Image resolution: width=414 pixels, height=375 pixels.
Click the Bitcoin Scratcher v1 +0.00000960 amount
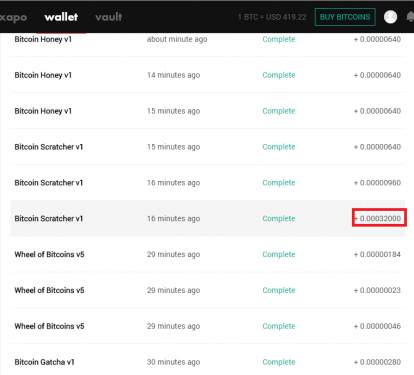point(377,183)
